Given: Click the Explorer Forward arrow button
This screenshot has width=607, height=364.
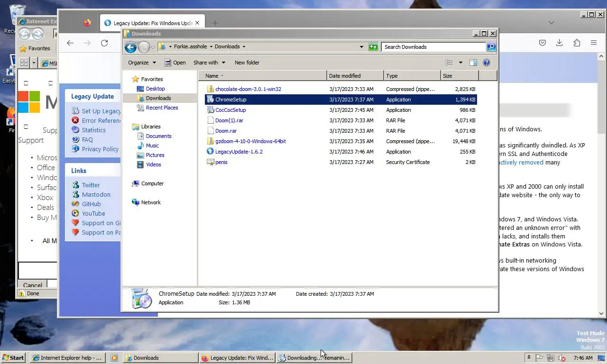Looking at the screenshot, I should [x=144, y=47].
